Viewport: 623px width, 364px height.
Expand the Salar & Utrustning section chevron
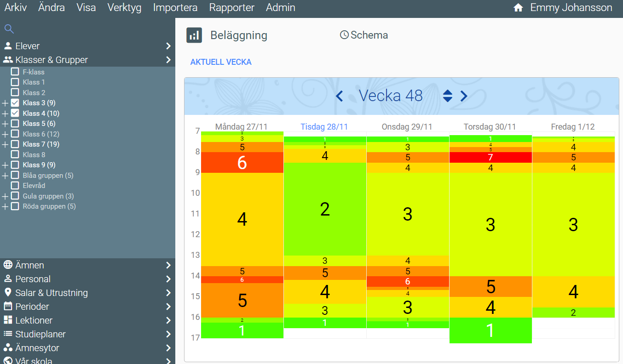(x=168, y=293)
